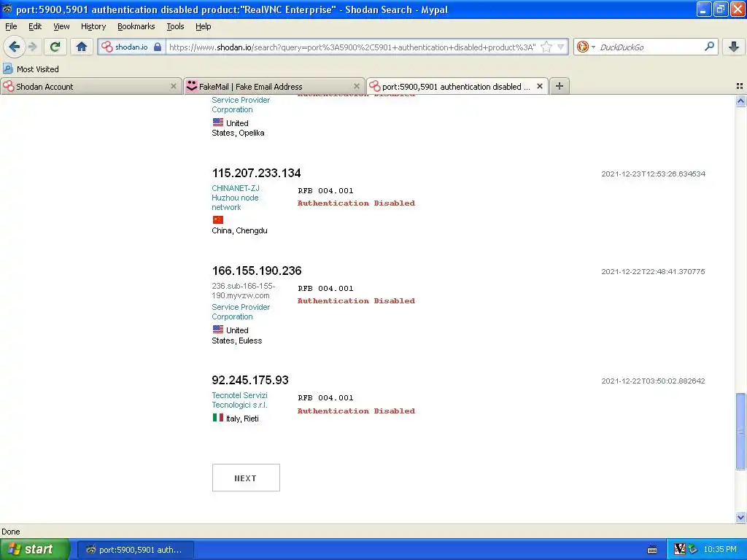Close the Shodan Account tab
747x560 pixels.
174,86
